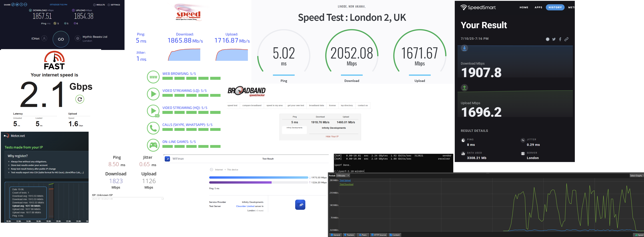Click the WiFiman download speed bar
This screenshot has height=237, width=644.
259,178
